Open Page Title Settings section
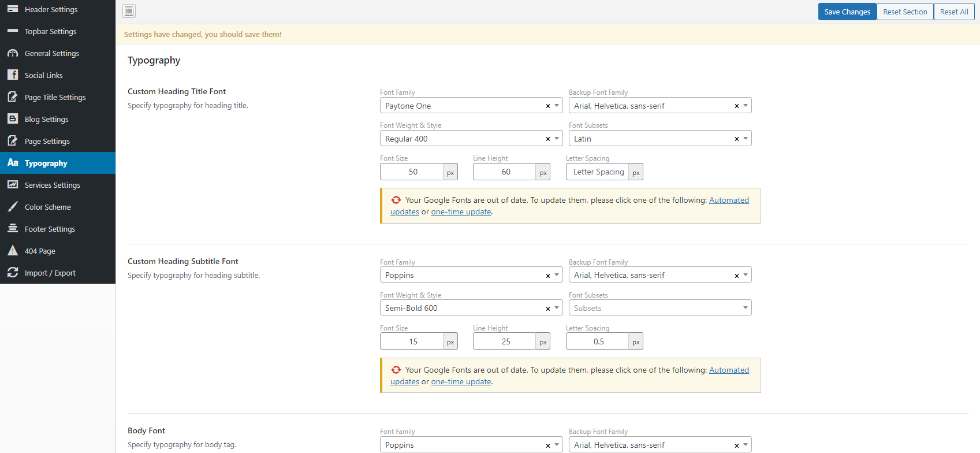 (x=58, y=97)
